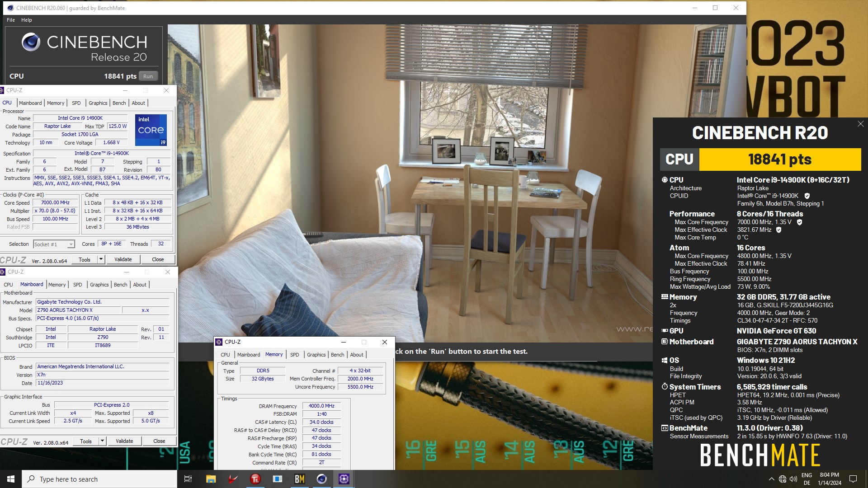Image resolution: width=868 pixels, height=488 pixels.
Task: Click the CAS# Latency 34.0 clocks value
Action: pyautogui.click(x=321, y=422)
